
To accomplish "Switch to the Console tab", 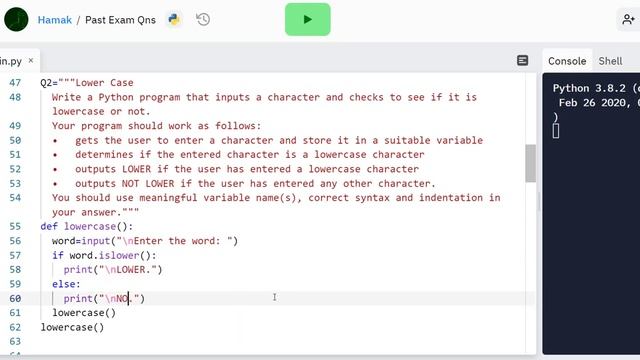I will [567, 61].
